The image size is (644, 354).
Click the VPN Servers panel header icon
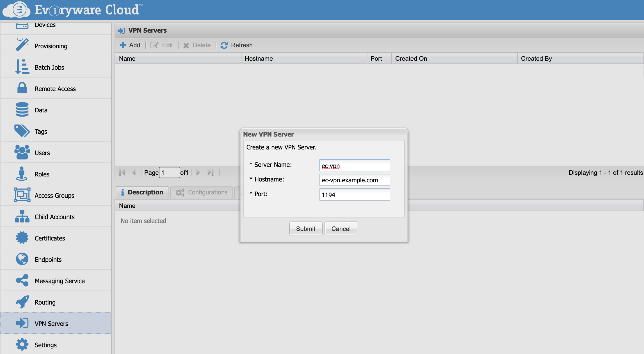[x=121, y=31]
